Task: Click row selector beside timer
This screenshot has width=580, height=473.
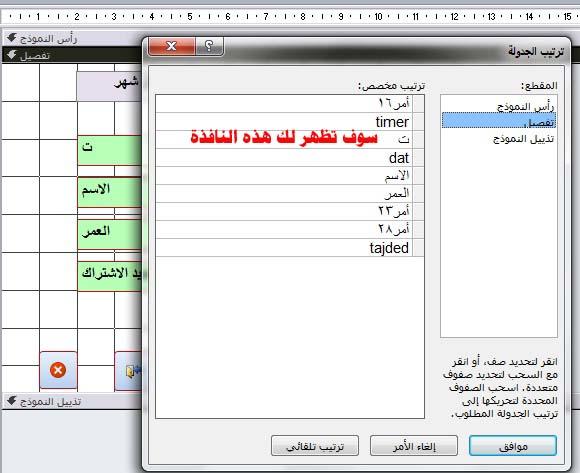Action: 418,122
